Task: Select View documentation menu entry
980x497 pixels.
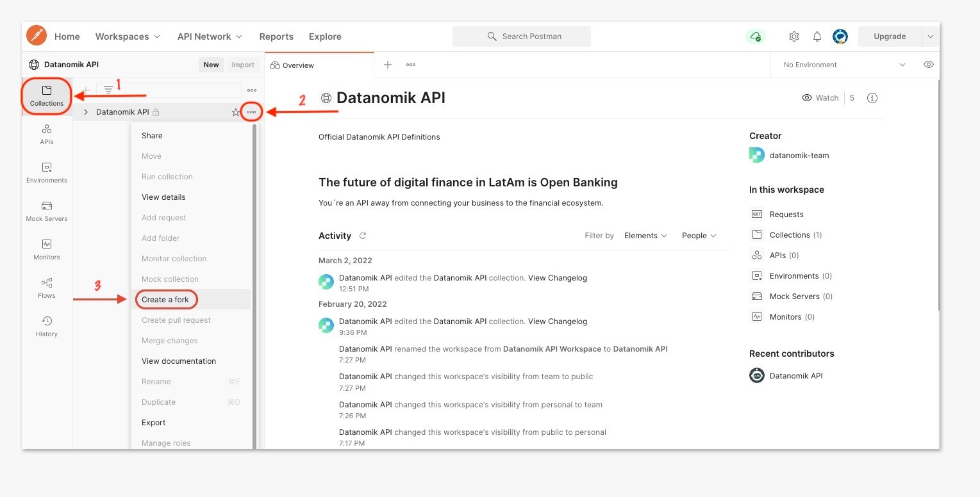Action: pos(190,361)
